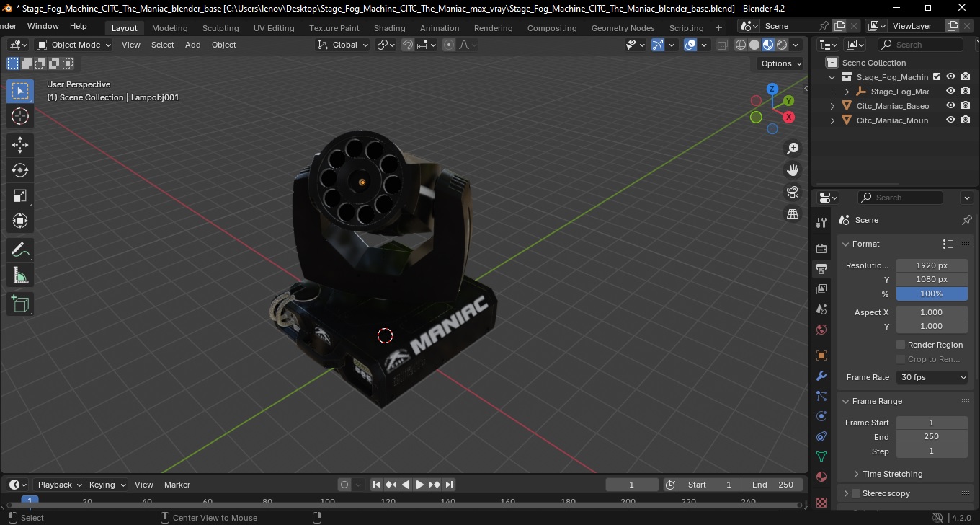This screenshot has width=980, height=525.
Task: Switch perspective/orthographic grid icon
Action: 793,214
